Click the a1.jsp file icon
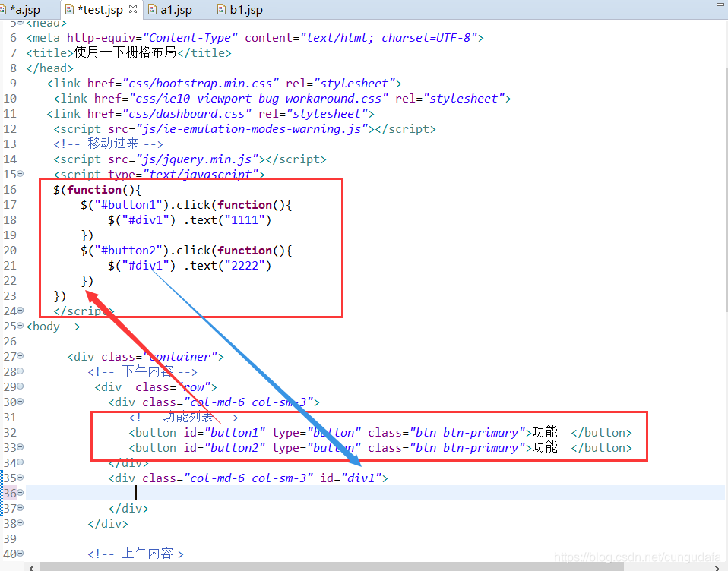Screen dimensions: 728x571 152,10
